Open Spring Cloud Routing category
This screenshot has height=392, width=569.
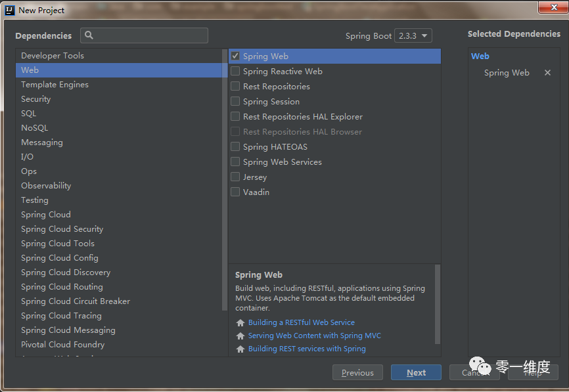[x=119, y=287]
